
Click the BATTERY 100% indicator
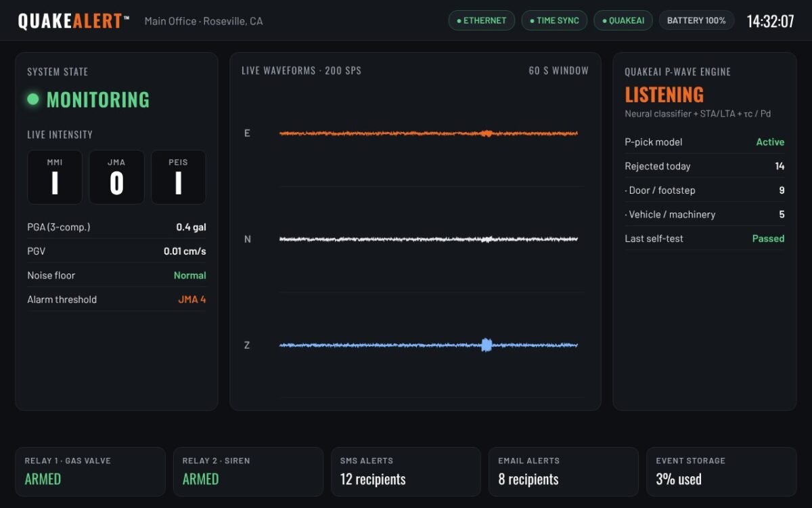click(x=696, y=20)
